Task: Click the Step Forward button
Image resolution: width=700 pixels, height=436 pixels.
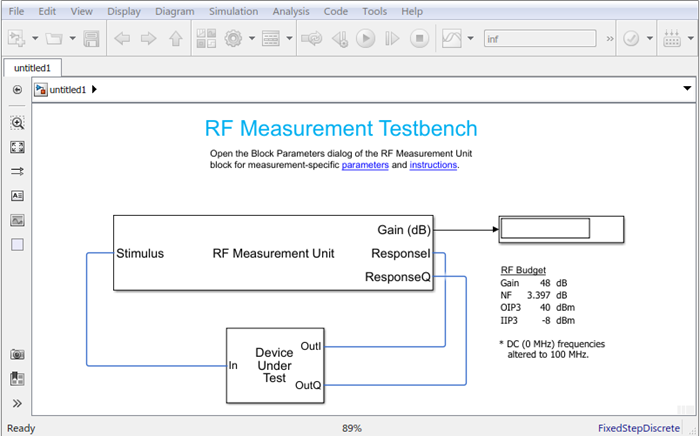Action: coord(393,39)
